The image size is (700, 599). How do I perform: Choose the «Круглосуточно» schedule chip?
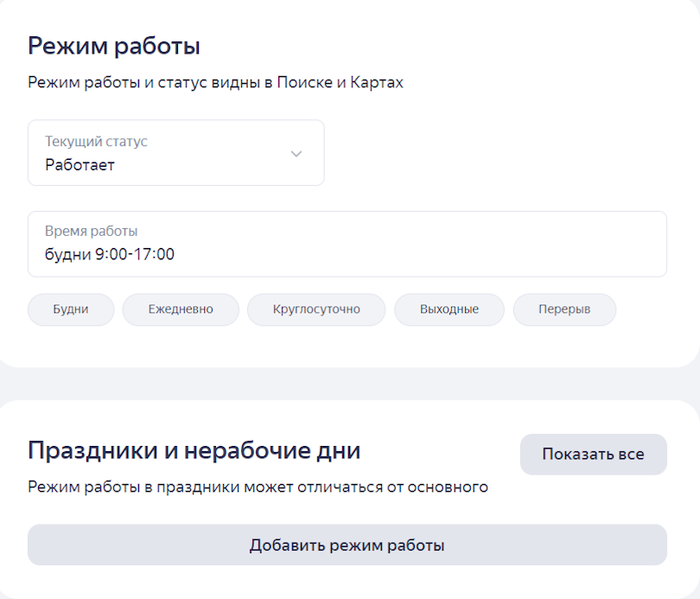tap(315, 309)
